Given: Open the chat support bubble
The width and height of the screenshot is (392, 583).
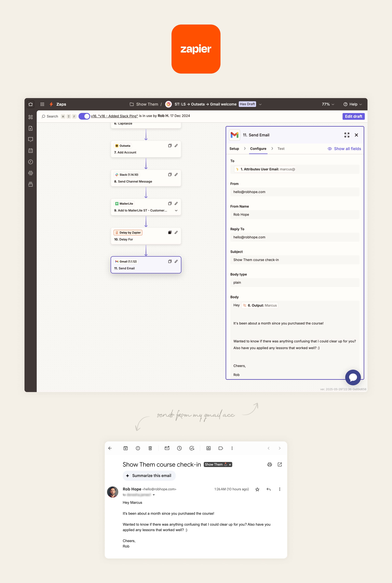Looking at the screenshot, I should pos(353,377).
